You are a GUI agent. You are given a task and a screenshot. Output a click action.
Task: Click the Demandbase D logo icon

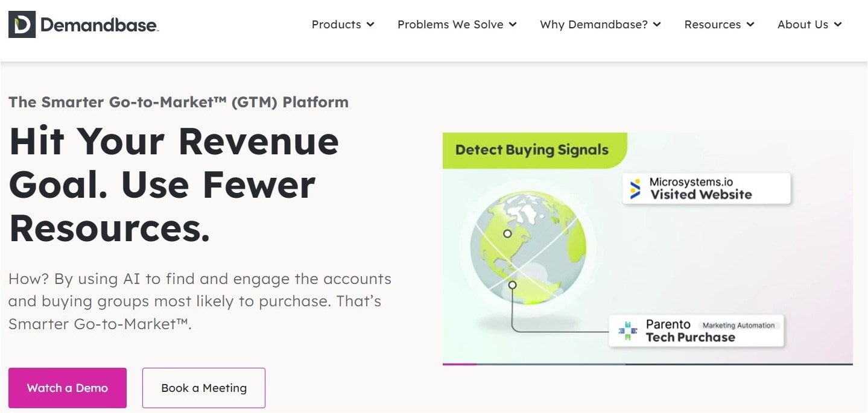click(x=22, y=25)
